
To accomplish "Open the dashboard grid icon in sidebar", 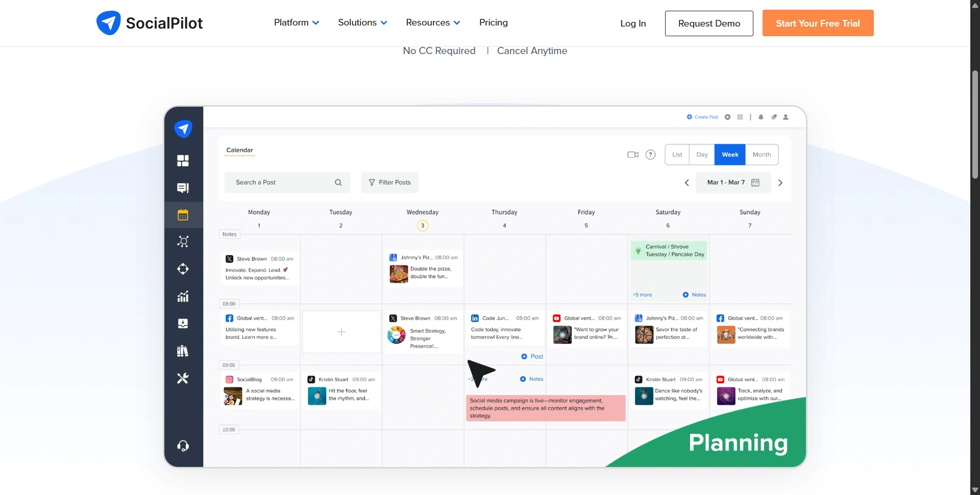I will pos(183,161).
